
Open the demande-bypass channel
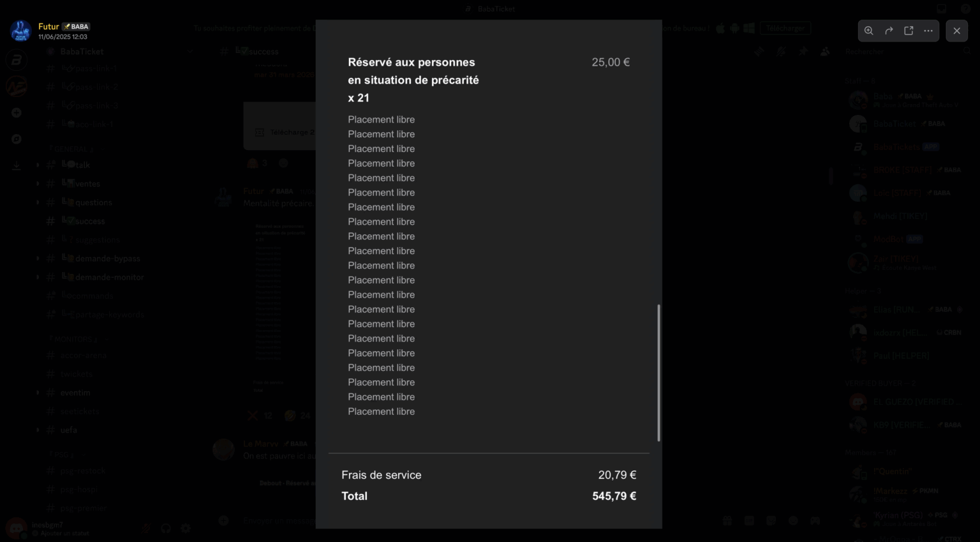pos(107,259)
